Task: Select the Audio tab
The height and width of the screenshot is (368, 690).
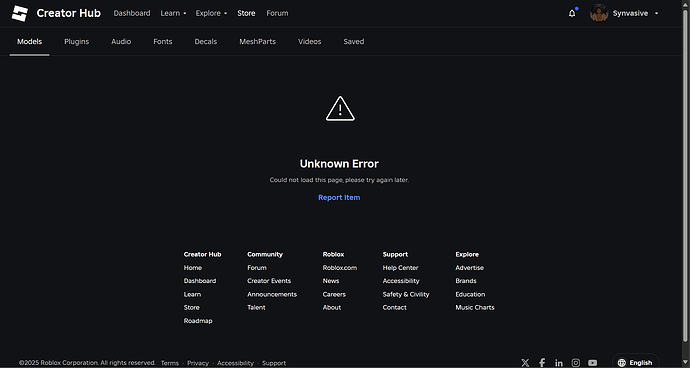Action: tap(121, 41)
